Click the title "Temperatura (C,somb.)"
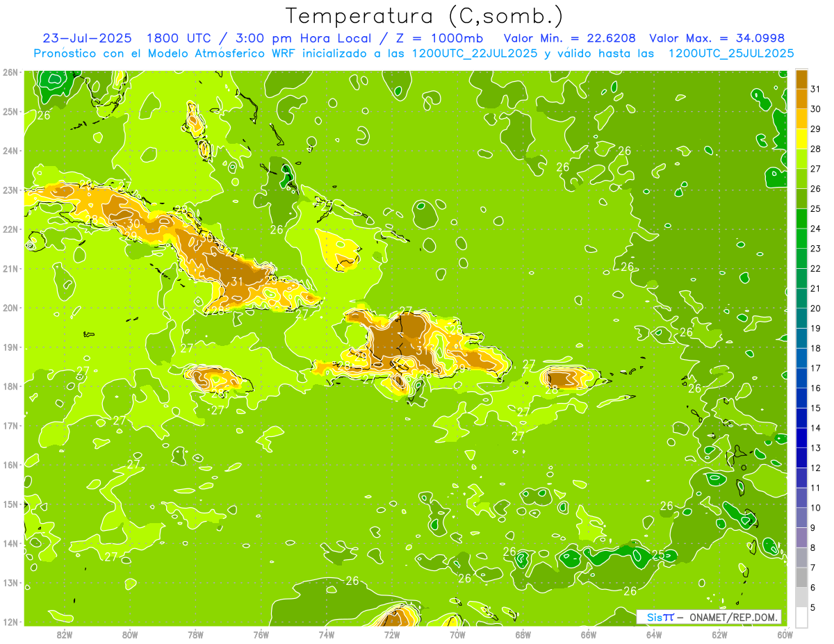This screenshot has height=644, width=834. click(425, 17)
